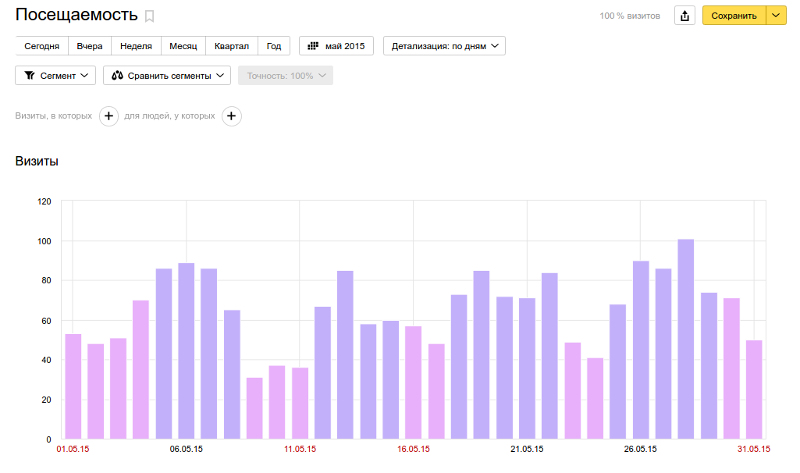Open the calendar 'май 2015' date picker
Viewport: 800px width, 473px height.
point(336,46)
